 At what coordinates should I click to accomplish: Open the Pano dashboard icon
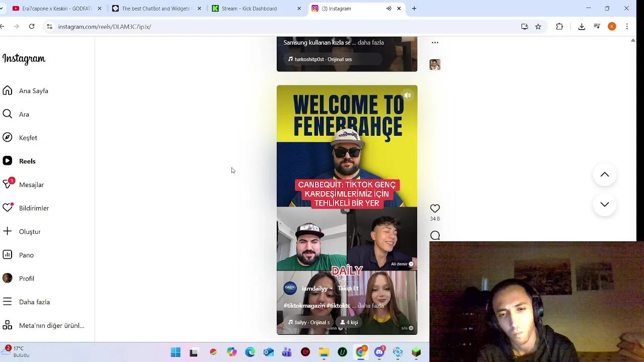tap(8, 255)
